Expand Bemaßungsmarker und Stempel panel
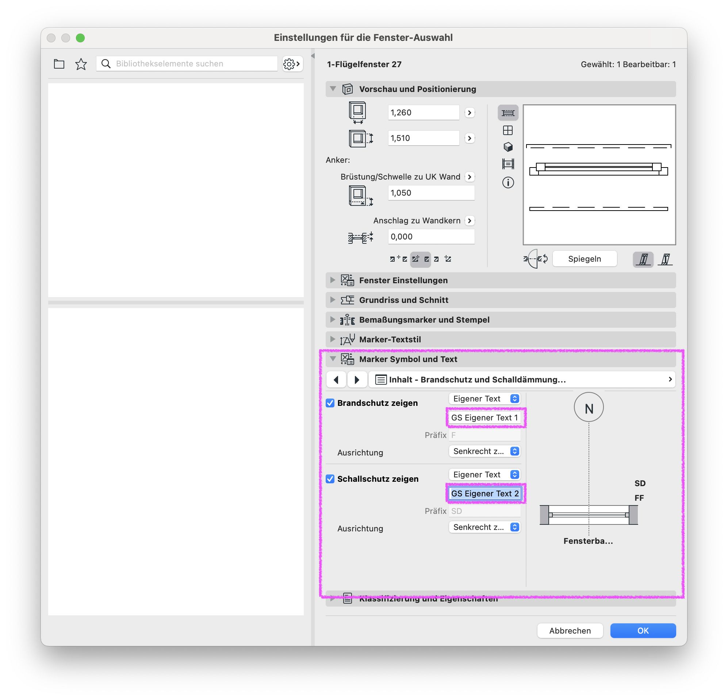 coord(333,319)
